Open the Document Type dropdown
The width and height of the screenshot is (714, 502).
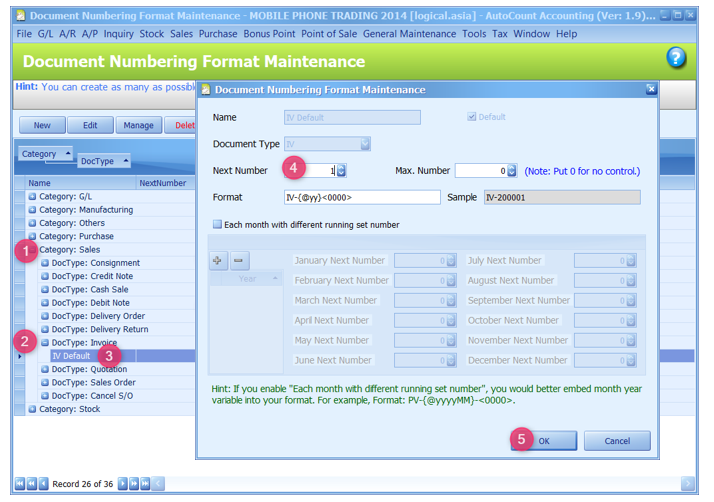[x=365, y=144]
